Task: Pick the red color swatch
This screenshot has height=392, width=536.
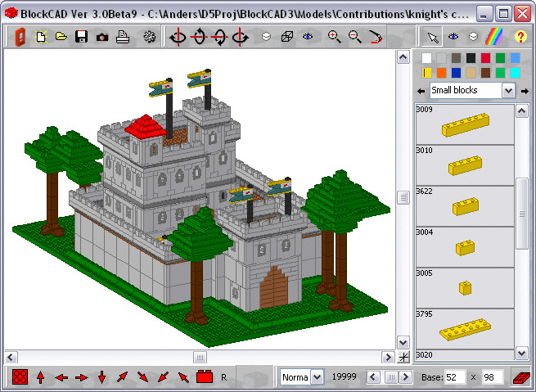Action: pos(485,58)
